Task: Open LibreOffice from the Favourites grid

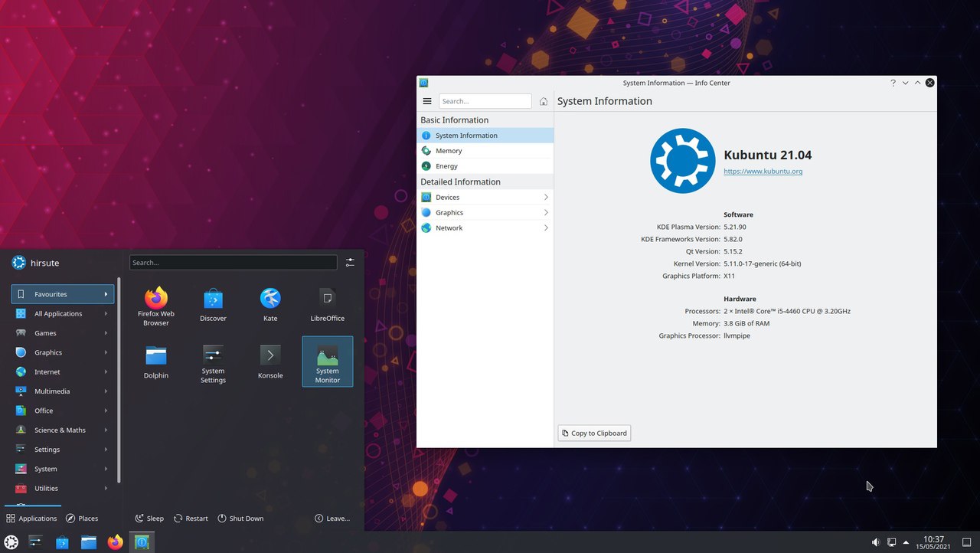Action: [328, 305]
